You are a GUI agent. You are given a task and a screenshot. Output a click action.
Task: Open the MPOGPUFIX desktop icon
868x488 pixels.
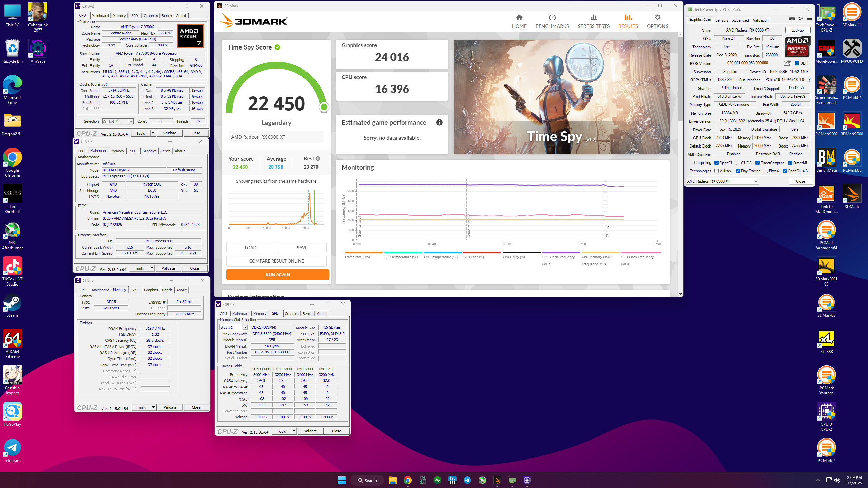pyautogui.click(x=852, y=51)
